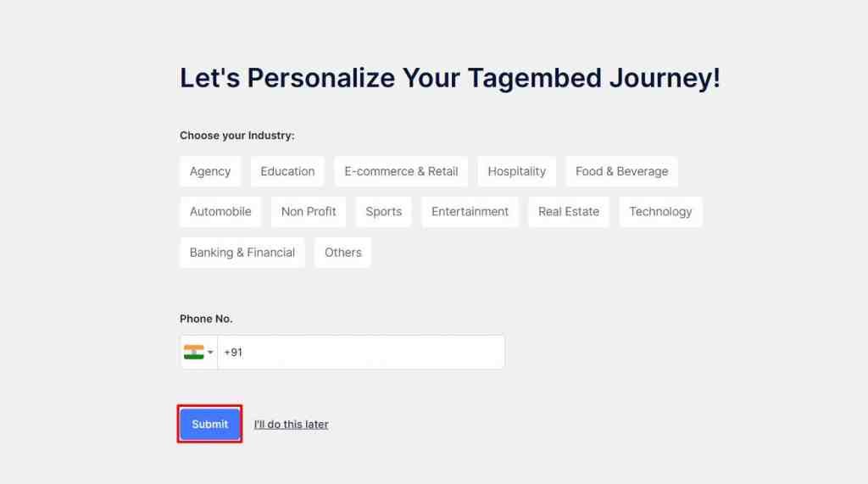The image size is (868, 484).
Task: Select the Others industry option
Action: click(342, 253)
